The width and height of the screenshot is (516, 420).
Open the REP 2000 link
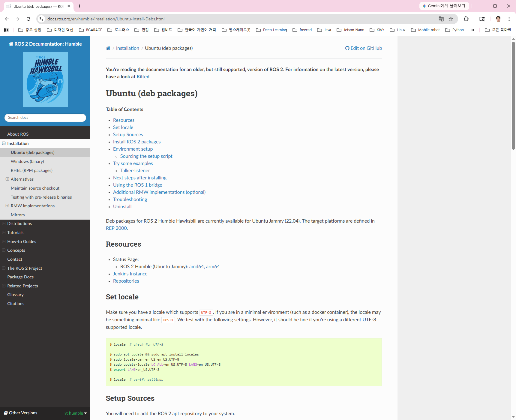click(116, 228)
